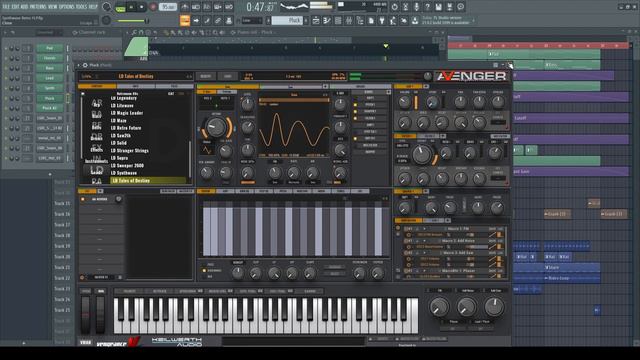Open the ADD menu
Viewport: 640px width, 360px height.
25,7
